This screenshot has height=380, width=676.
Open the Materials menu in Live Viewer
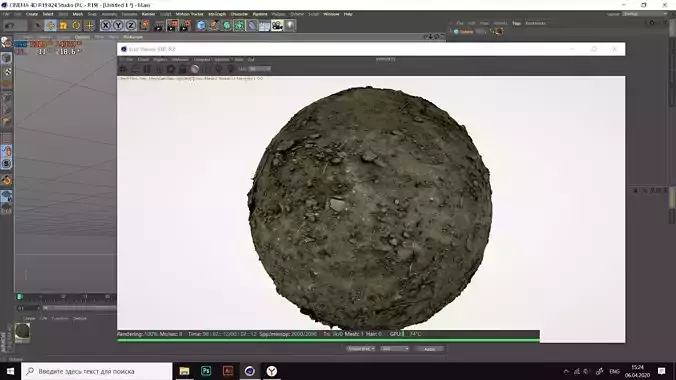pos(180,60)
